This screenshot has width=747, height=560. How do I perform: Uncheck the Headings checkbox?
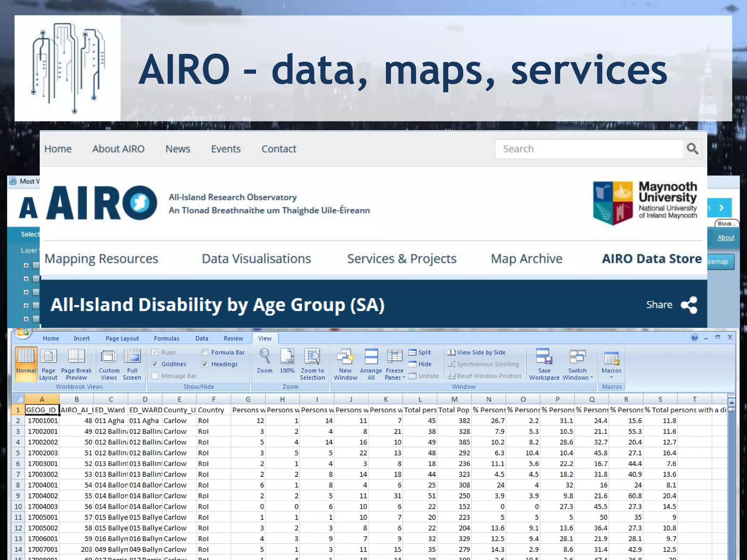coord(205,364)
